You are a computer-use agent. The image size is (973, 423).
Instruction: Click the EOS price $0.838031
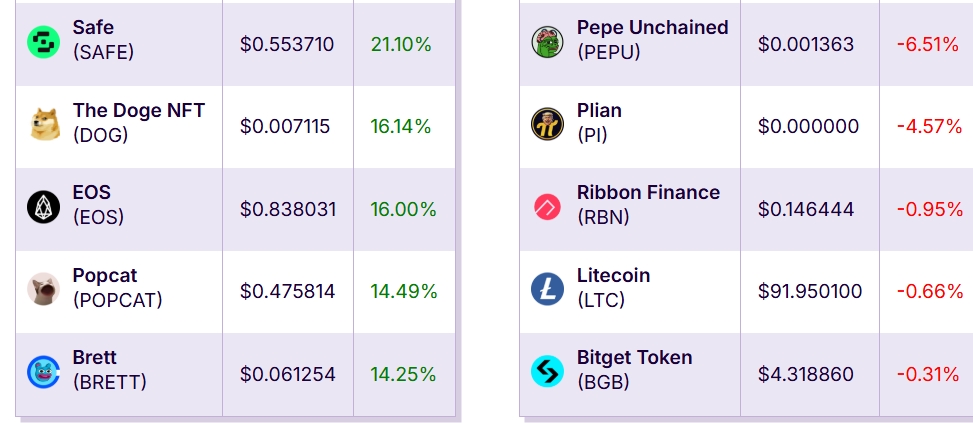[288, 210]
